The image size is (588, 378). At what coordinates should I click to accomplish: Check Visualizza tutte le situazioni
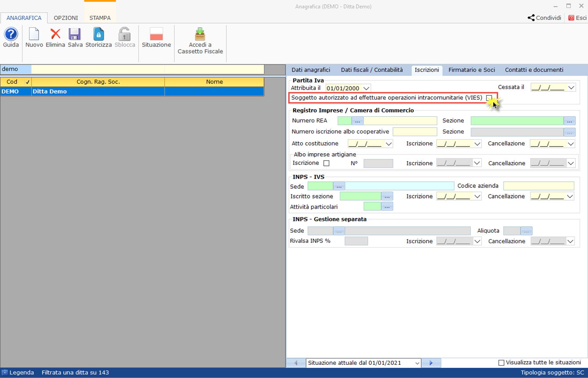pyautogui.click(x=501, y=363)
